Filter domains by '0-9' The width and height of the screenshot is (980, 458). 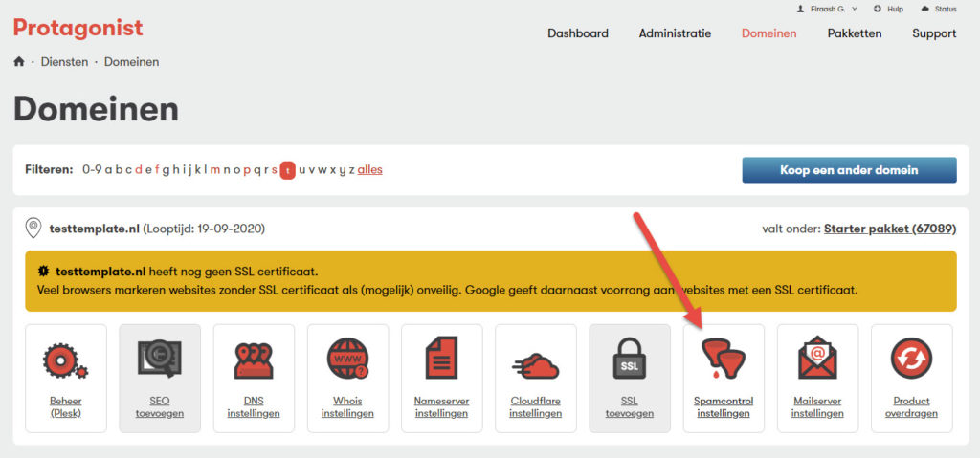point(92,169)
